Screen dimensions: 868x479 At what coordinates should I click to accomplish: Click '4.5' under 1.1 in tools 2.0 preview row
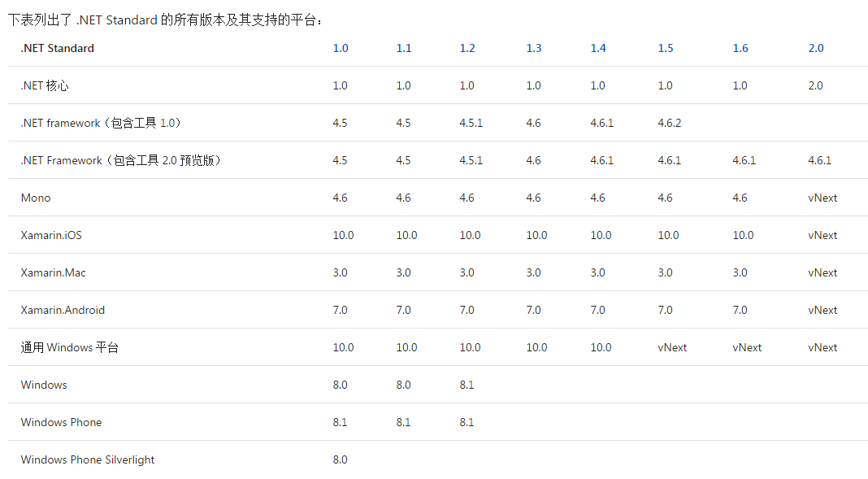pos(404,160)
